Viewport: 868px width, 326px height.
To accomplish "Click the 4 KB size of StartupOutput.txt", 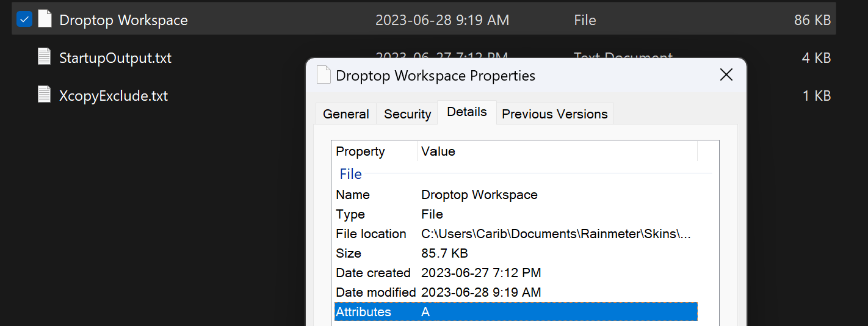I will [x=817, y=58].
